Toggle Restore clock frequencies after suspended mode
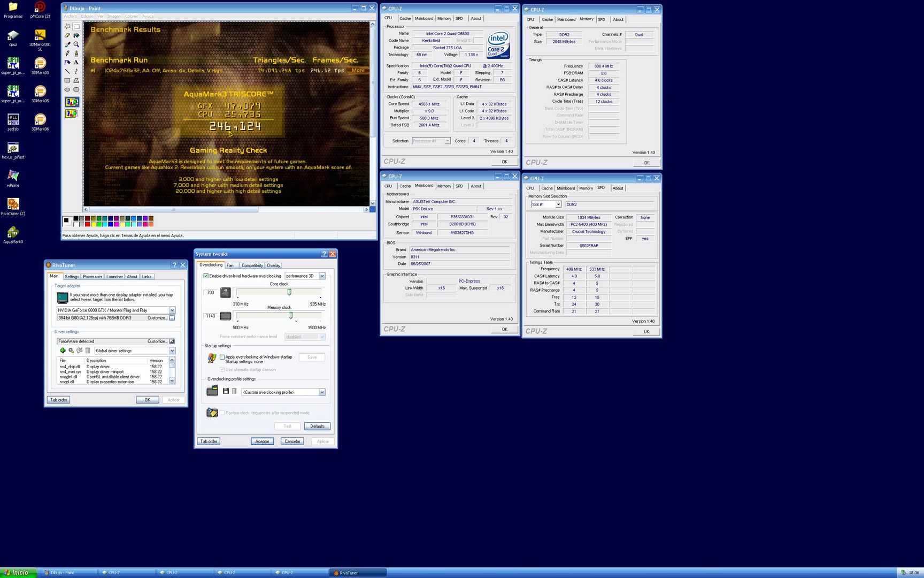 click(222, 413)
